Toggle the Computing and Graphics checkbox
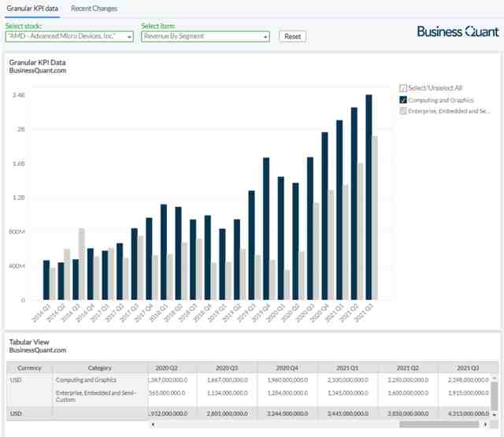The image size is (504, 437). 403,100
